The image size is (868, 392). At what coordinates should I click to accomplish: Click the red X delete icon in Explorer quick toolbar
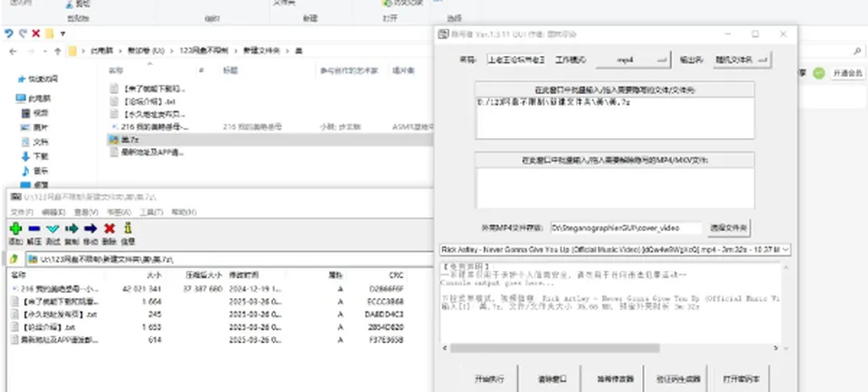click(x=36, y=33)
